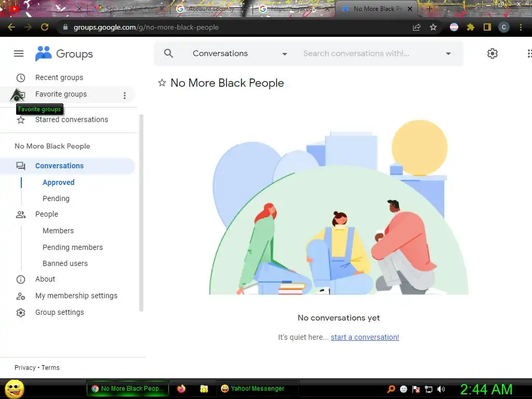Click the Group settings gear icon in sidebar
Image resolution: width=532 pixels, height=399 pixels.
coord(21,312)
